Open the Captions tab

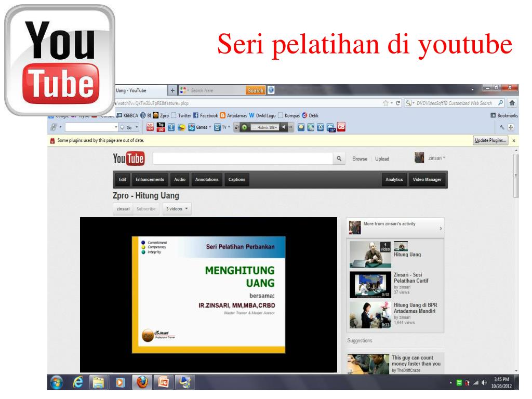[x=237, y=179]
